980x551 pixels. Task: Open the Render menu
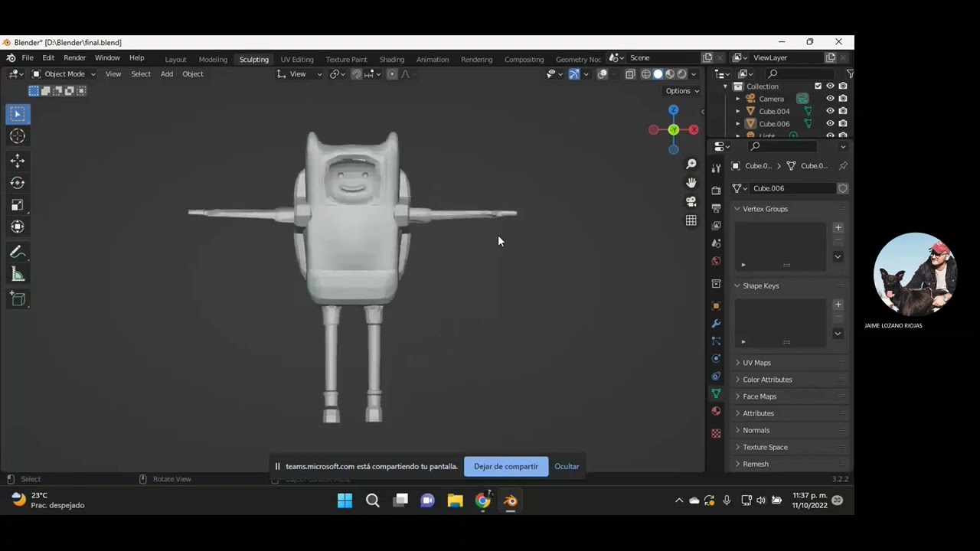click(74, 58)
